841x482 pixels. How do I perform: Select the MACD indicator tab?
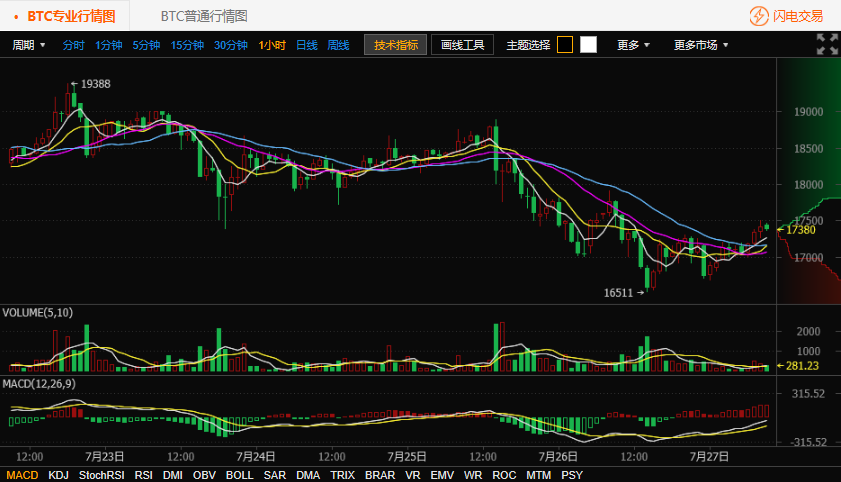pyautogui.click(x=23, y=475)
